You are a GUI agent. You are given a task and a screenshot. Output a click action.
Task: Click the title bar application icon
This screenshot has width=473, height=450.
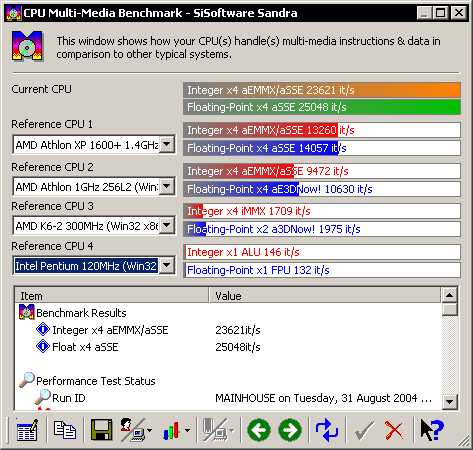(14, 13)
